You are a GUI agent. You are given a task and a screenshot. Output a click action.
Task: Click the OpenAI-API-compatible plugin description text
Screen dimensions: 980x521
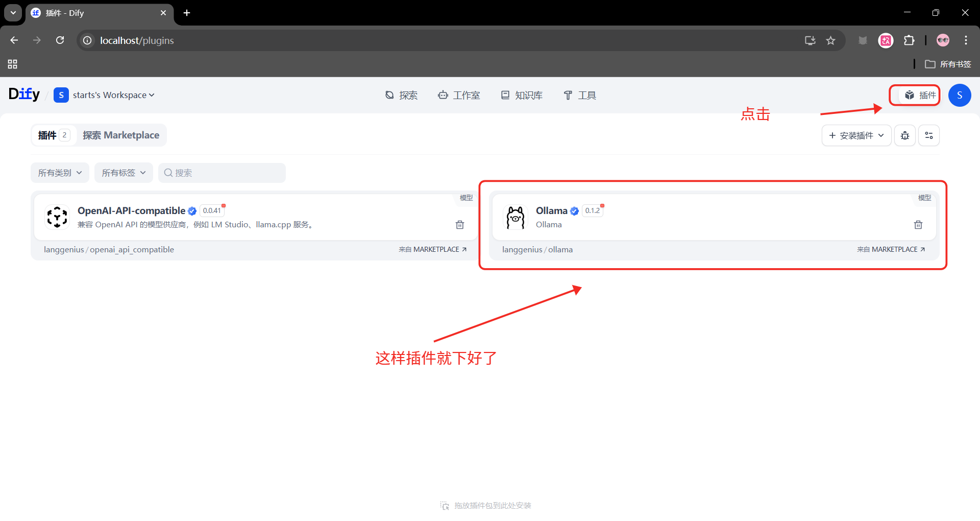195,225
